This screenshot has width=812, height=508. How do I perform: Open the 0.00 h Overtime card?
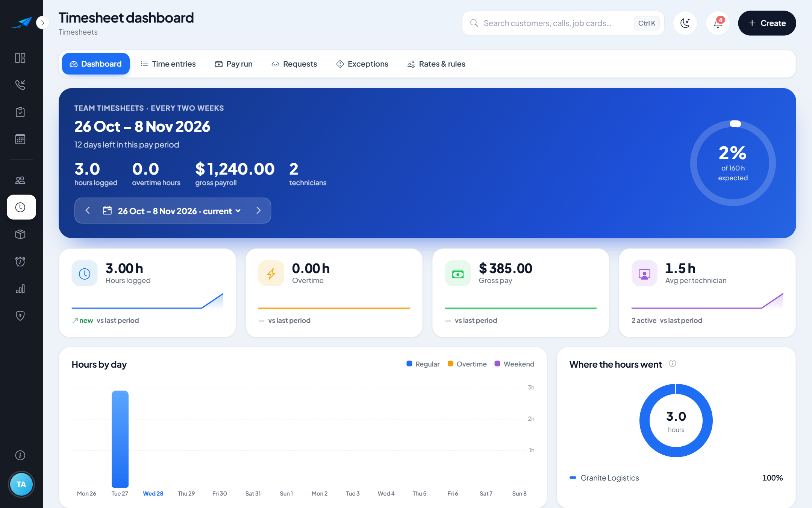point(334,293)
